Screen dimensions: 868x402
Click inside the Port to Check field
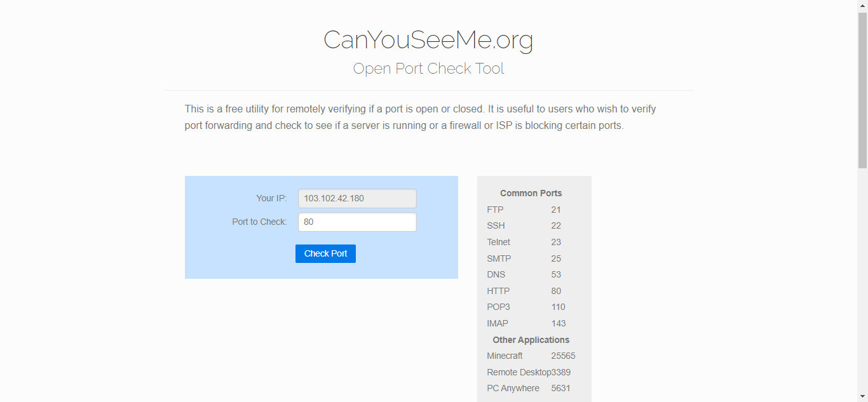click(357, 222)
